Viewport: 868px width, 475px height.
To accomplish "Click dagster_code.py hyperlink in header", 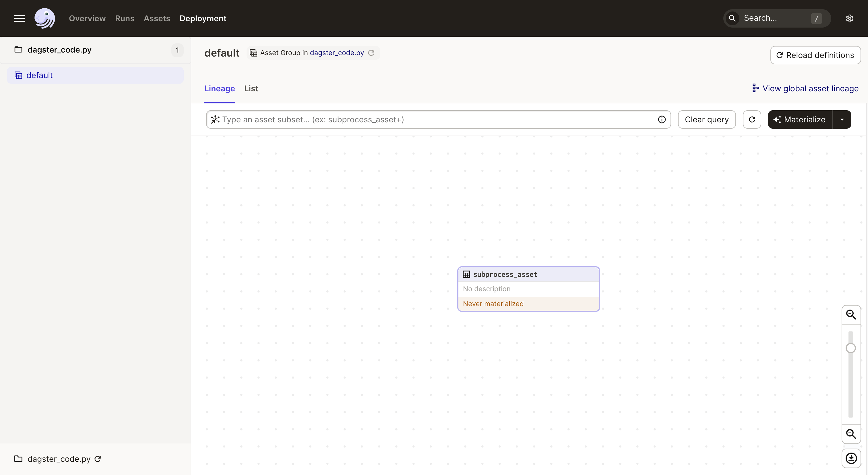I will click(337, 53).
